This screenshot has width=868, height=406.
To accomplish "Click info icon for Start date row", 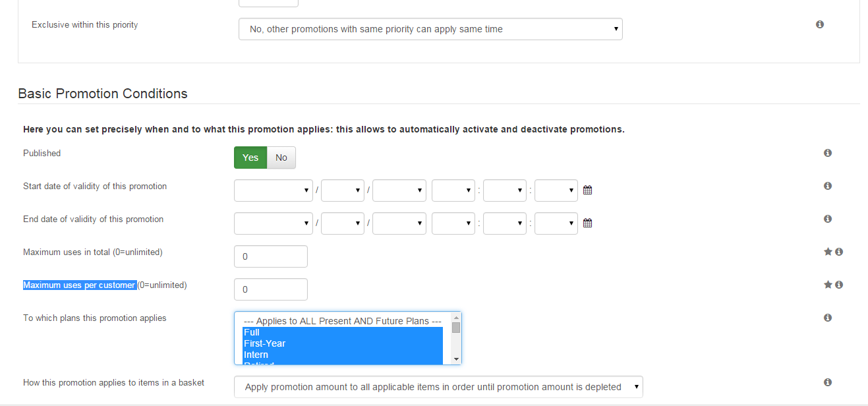I will [828, 186].
